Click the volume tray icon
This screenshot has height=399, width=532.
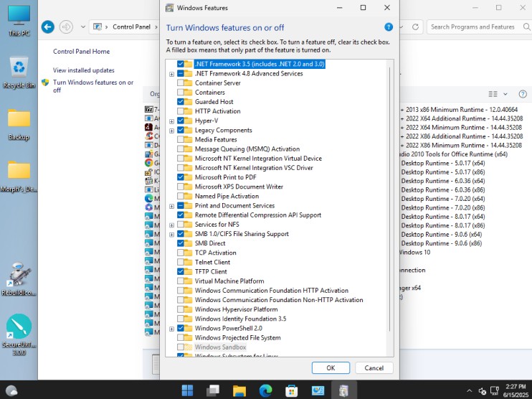[483, 391]
